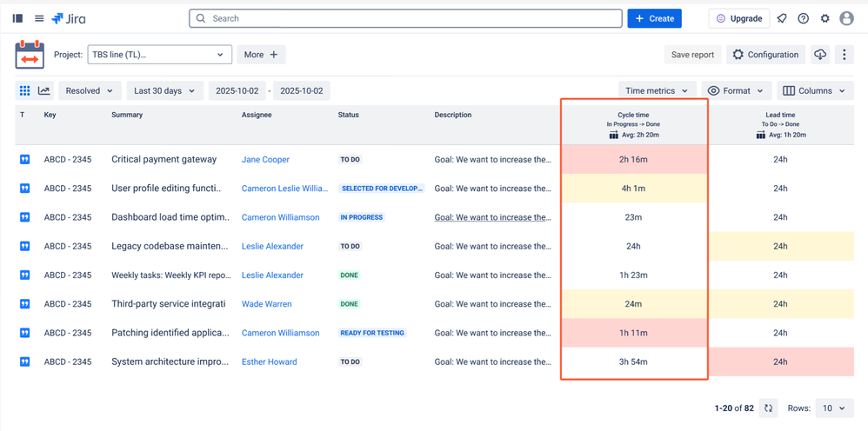Open the Time metrics menu

657,90
